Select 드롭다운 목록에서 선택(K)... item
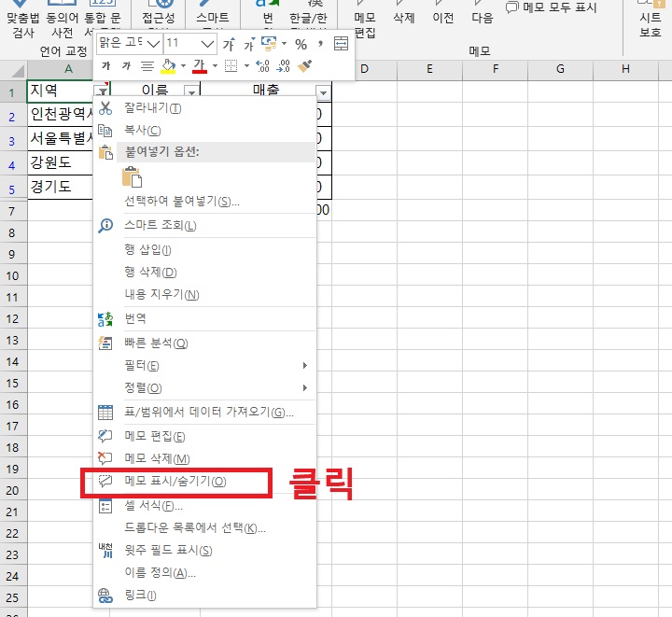Screen dimensions: 672x617 (204, 528)
